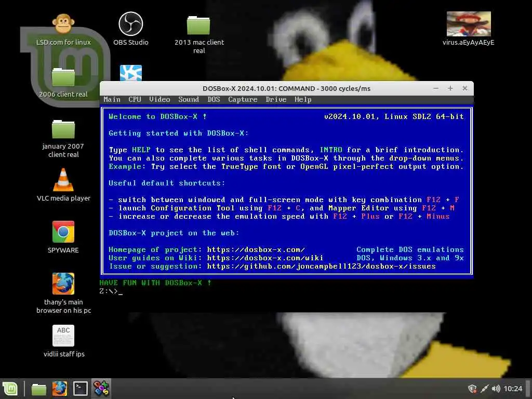532x399 pixels.
Task: Open the Capture menu in DOSBox-X
Action: tap(243, 99)
